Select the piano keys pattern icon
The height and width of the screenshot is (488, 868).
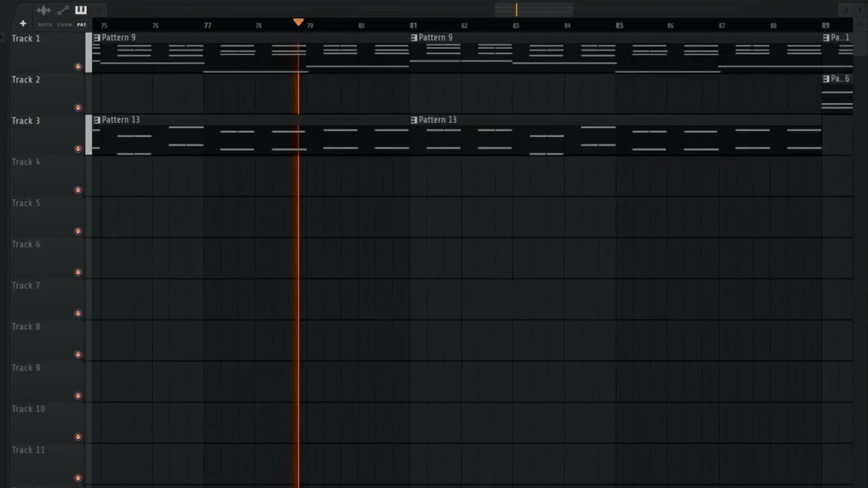coord(81,10)
